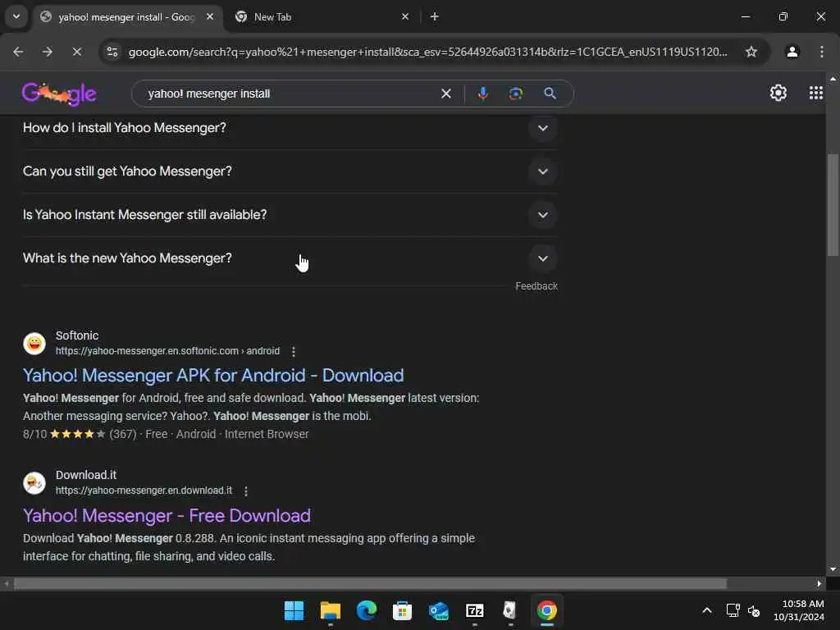Click the Softonic site favicon
Viewport: 840px width, 630px height.
(34, 344)
